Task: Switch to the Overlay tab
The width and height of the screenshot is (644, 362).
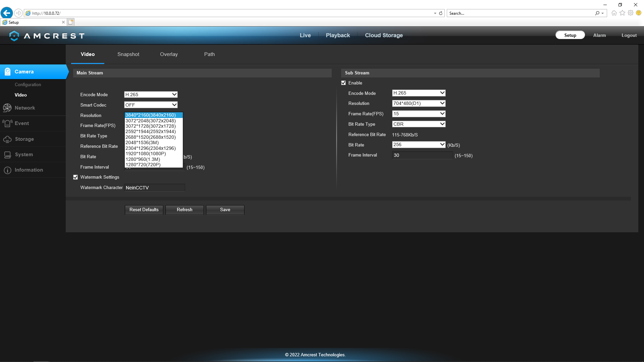Action: coord(169,54)
